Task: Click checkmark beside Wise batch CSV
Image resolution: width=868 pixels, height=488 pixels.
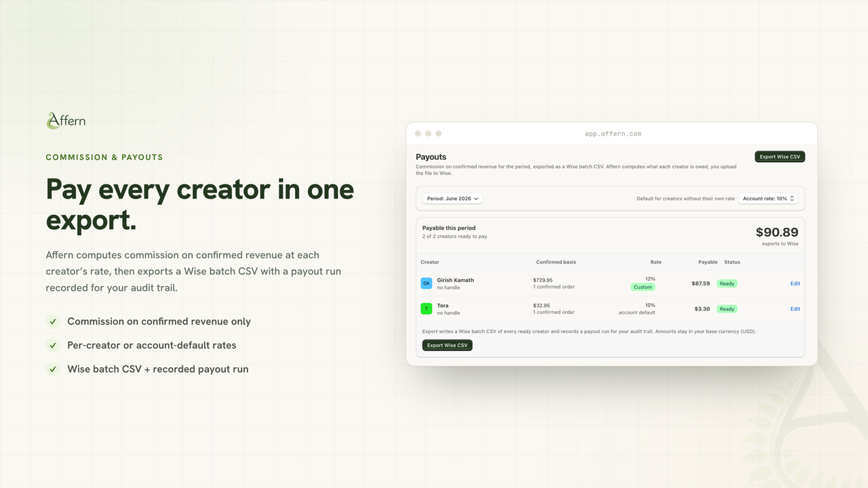Action: (x=52, y=369)
